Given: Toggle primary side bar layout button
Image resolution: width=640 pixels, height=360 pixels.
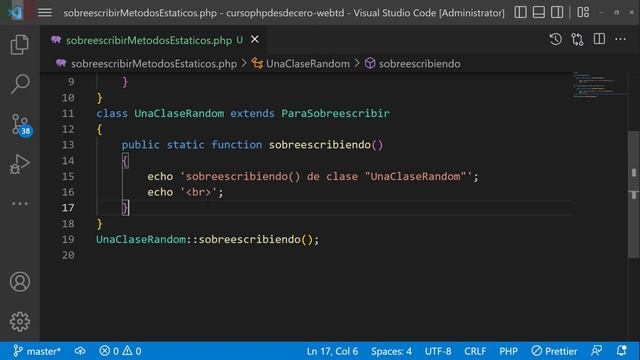Looking at the screenshot, I should (520, 12).
